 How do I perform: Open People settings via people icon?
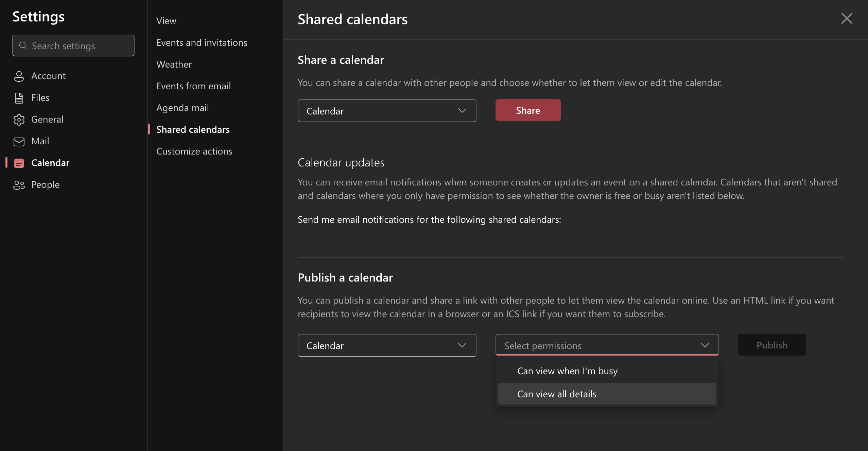(19, 185)
